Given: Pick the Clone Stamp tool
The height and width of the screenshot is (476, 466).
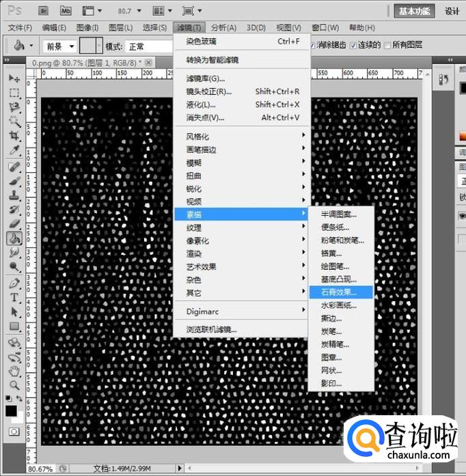Looking at the screenshot, I should (14, 195).
